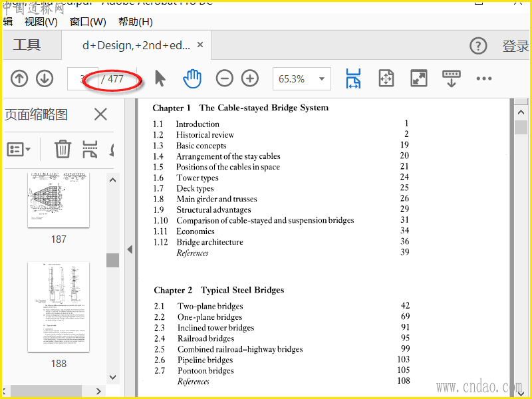Click the thumbnail panel scroll down arrow
The image size is (532, 399).
[x=113, y=377]
